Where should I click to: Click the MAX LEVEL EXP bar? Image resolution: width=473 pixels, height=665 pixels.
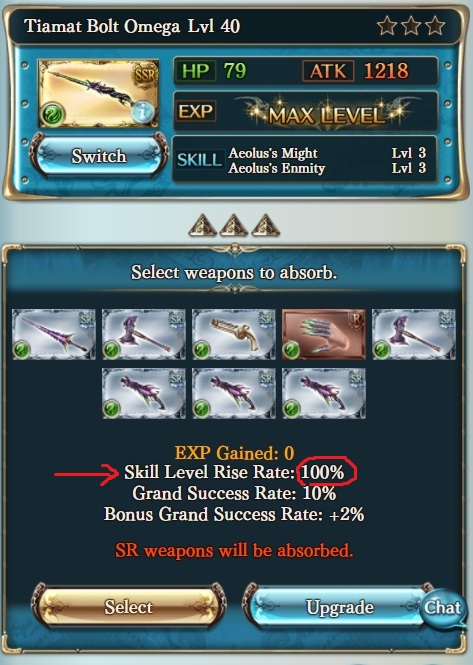tap(305, 112)
